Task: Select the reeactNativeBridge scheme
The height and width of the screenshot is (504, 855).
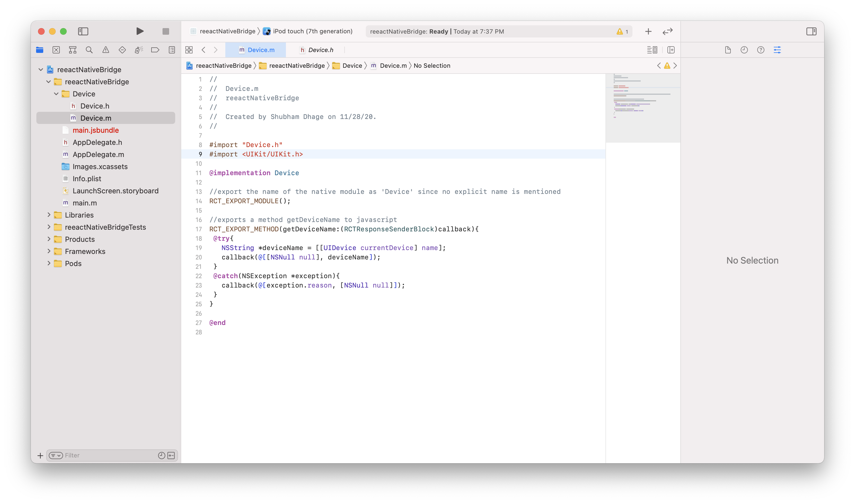Action: 223,31
